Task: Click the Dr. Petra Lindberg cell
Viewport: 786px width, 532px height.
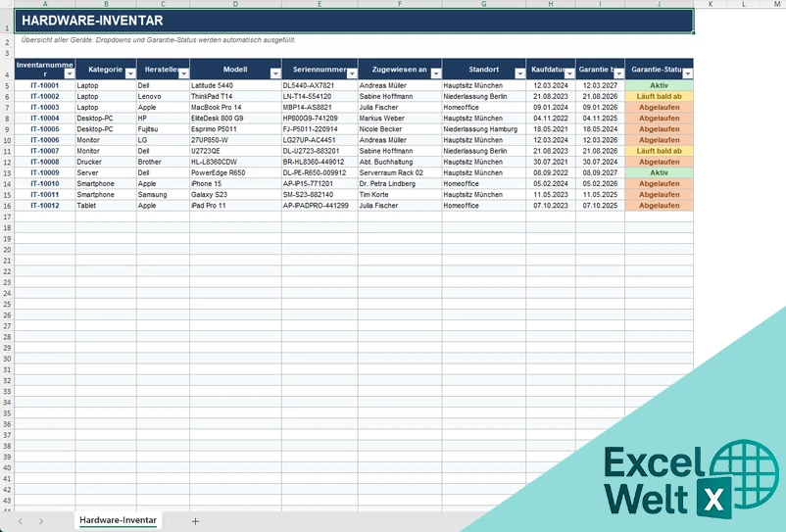Action: [400, 184]
